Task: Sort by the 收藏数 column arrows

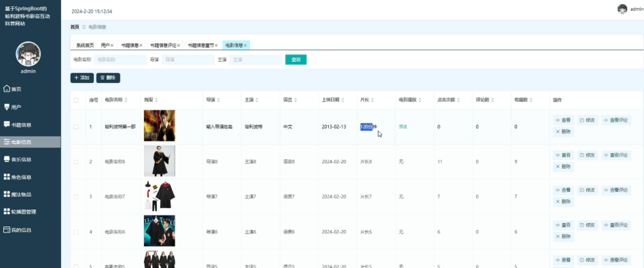Action: tap(531, 100)
